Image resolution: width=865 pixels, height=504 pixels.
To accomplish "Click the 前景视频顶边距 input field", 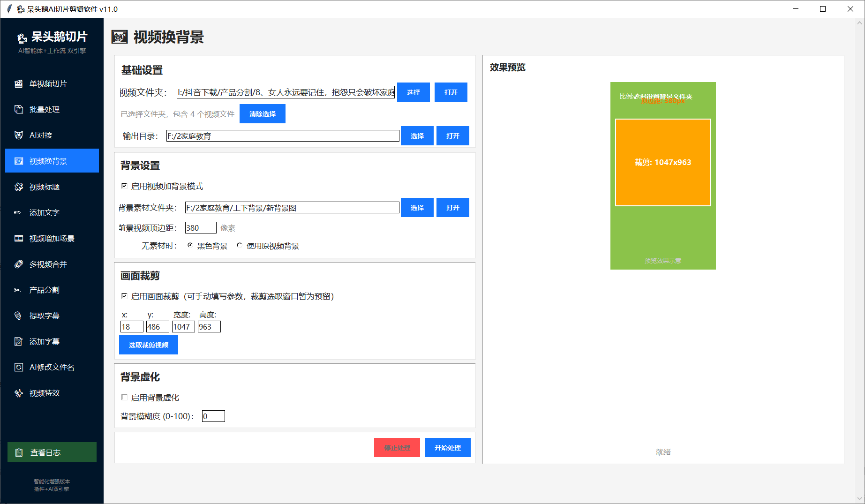I will tap(200, 228).
